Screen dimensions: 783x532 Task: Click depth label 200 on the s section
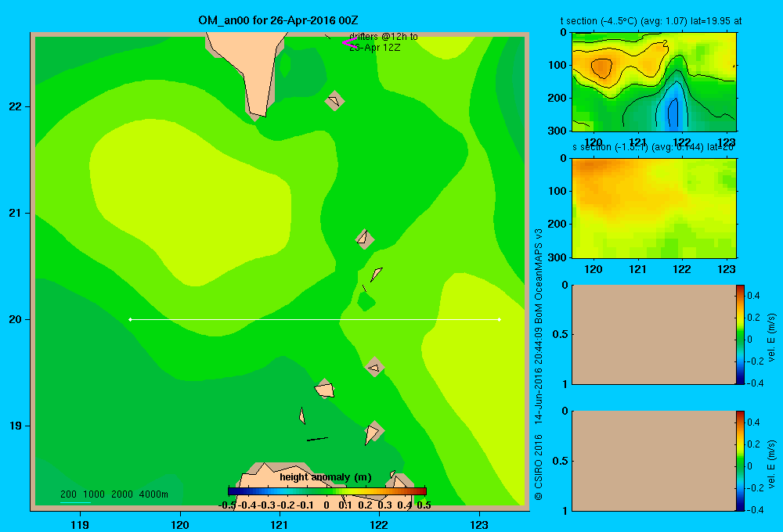[x=557, y=224]
